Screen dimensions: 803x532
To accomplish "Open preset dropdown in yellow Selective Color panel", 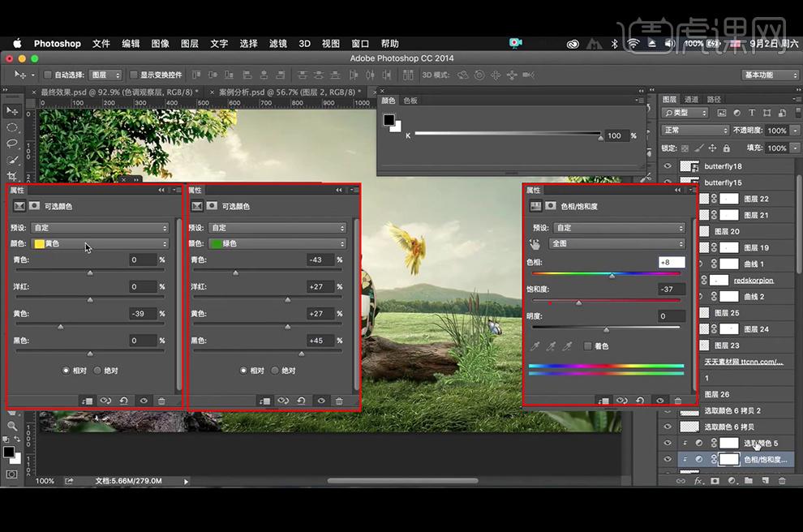I will click(100, 228).
